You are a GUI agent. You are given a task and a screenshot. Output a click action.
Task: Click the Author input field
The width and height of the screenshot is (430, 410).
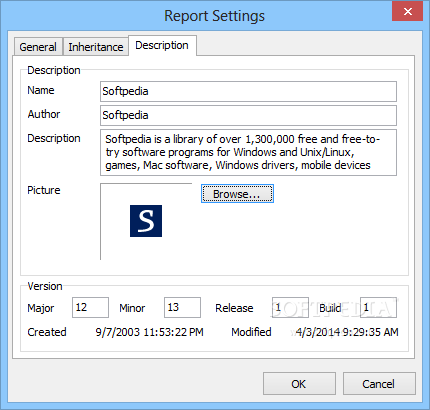248,115
